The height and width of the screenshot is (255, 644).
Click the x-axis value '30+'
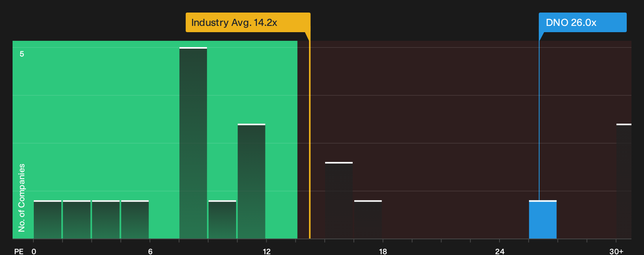click(616, 251)
